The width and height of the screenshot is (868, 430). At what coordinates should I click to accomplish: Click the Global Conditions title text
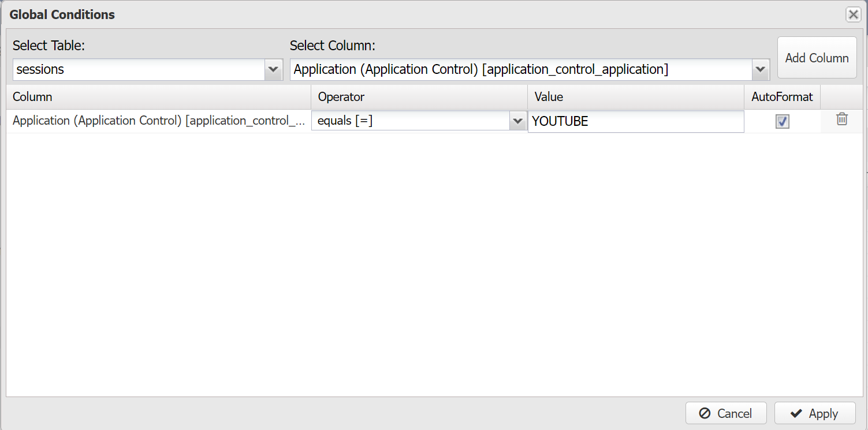[62, 15]
